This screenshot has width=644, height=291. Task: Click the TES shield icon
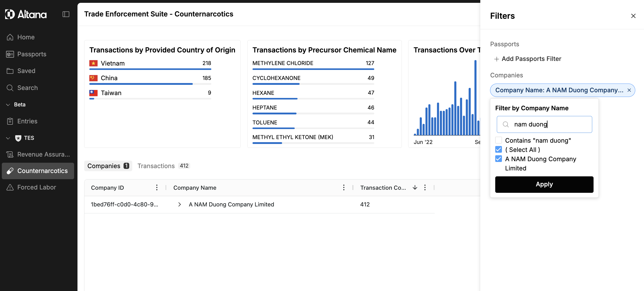point(18,138)
